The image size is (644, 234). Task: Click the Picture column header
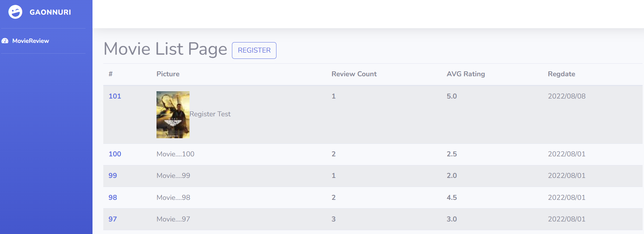pos(168,74)
